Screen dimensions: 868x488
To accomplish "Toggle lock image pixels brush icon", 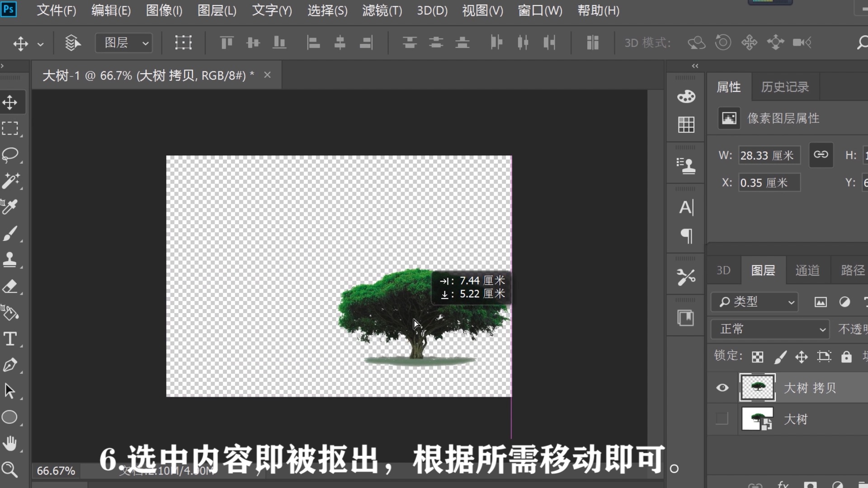I will click(x=780, y=357).
